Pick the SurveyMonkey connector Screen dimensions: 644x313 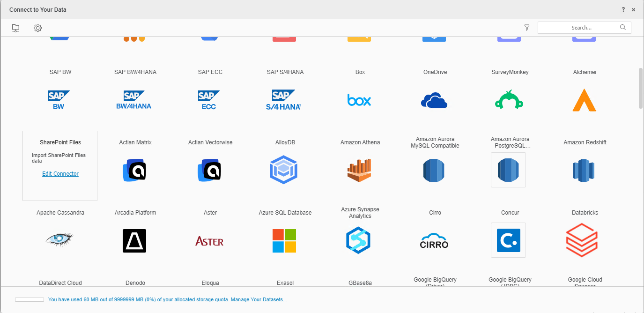509,100
